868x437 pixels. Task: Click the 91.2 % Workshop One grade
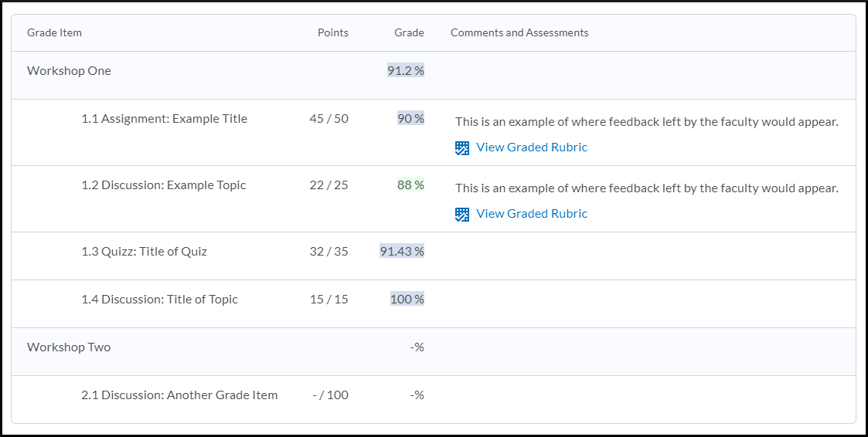[x=406, y=70]
